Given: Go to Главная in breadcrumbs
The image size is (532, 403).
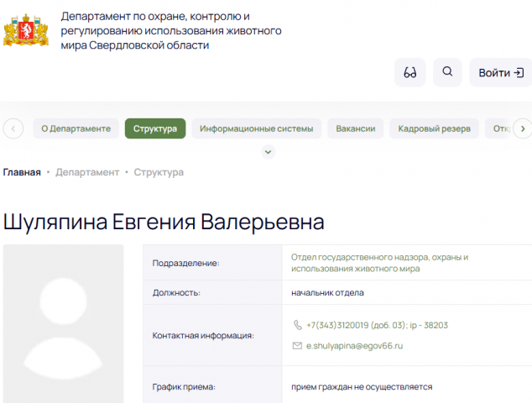Looking at the screenshot, I should tap(22, 172).
